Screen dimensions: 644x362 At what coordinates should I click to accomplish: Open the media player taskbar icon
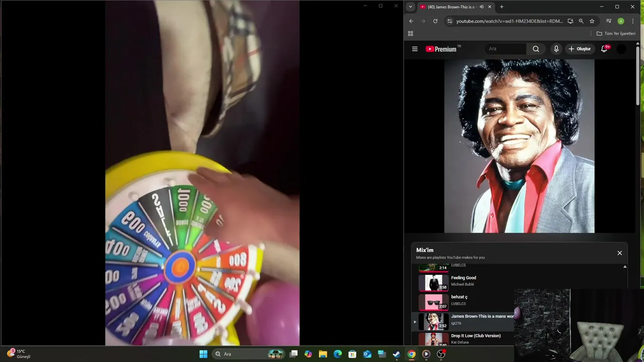pos(426,354)
